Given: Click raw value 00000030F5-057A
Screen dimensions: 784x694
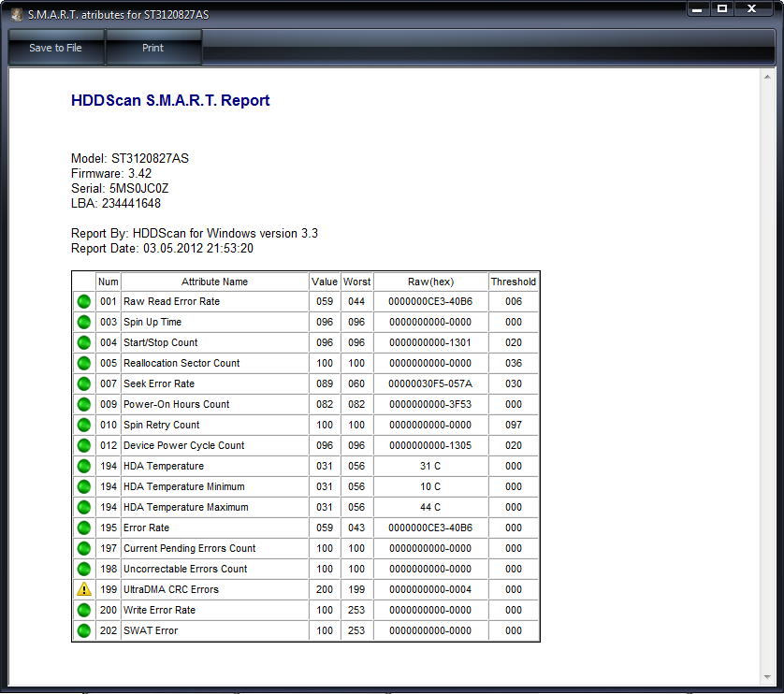Looking at the screenshot, I should tap(430, 383).
